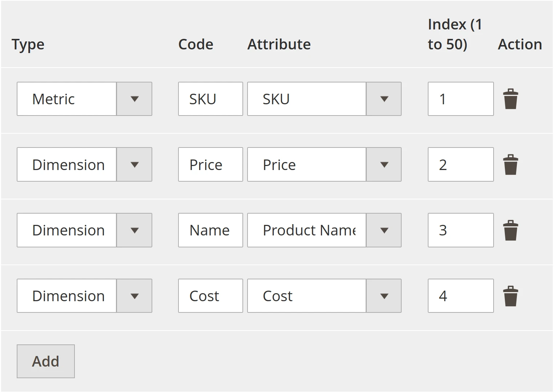Open the Dimension type dropdown on the Price row
Image resolution: width=555 pixels, height=392 pixels.
(x=134, y=164)
